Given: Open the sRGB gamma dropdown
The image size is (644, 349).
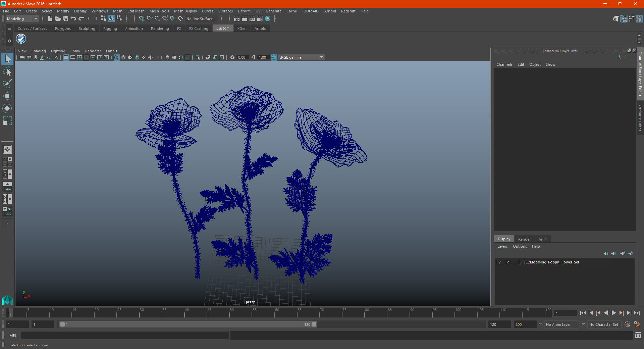Looking at the screenshot, I should tap(301, 57).
